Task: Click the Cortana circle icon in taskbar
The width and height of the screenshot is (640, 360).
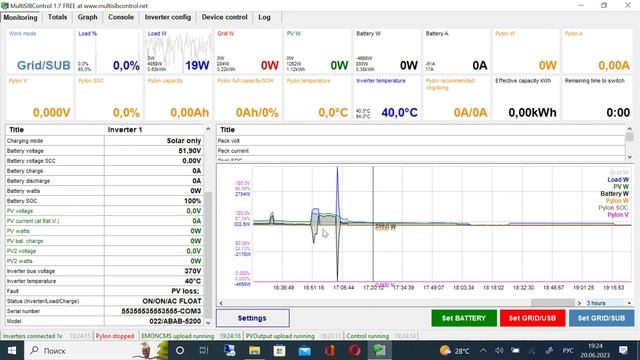Action: coord(180,351)
